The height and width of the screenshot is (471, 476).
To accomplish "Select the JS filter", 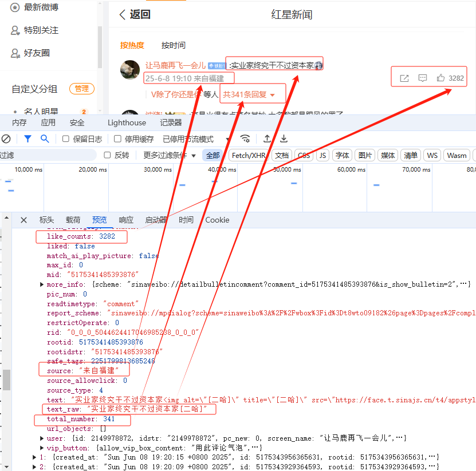I will pyautogui.click(x=322, y=156).
